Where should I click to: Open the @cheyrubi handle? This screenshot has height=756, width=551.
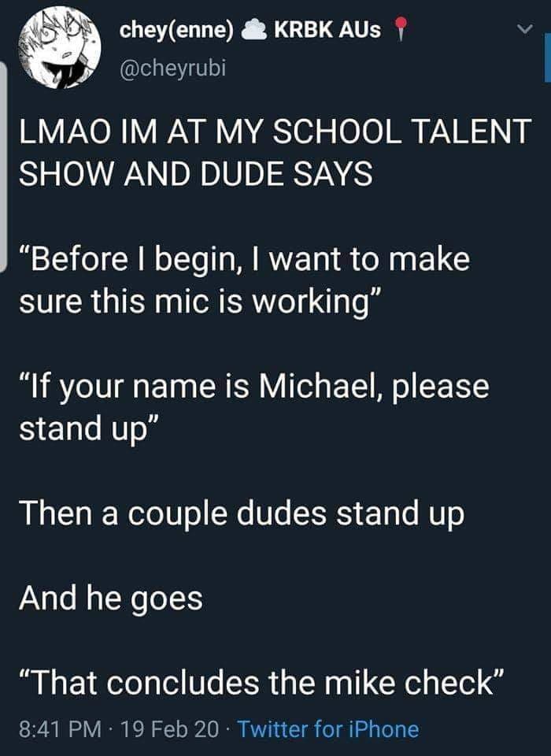pos(172,68)
